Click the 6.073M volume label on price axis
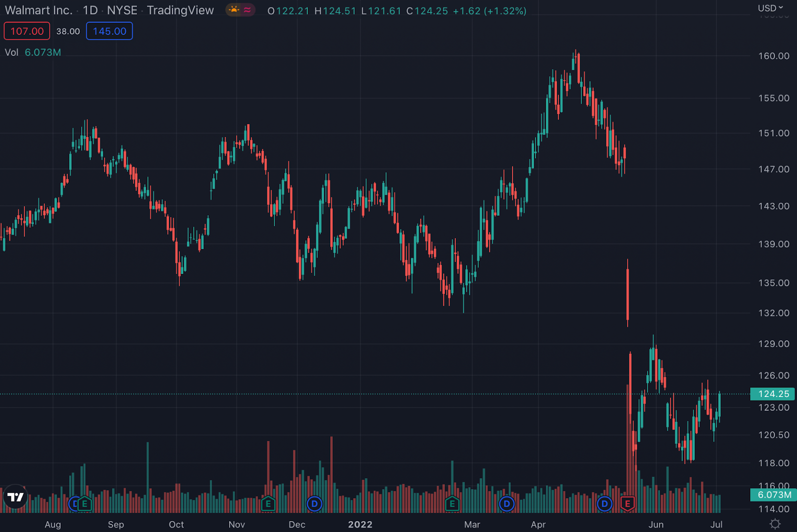Image resolution: width=797 pixels, height=532 pixels. pyautogui.click(x=773, y=495)
